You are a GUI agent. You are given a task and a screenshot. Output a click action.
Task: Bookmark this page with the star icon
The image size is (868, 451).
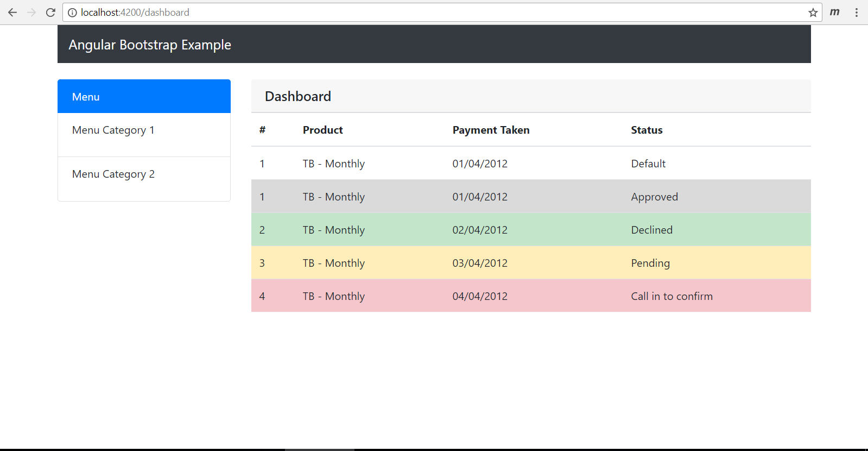point(813,12)
